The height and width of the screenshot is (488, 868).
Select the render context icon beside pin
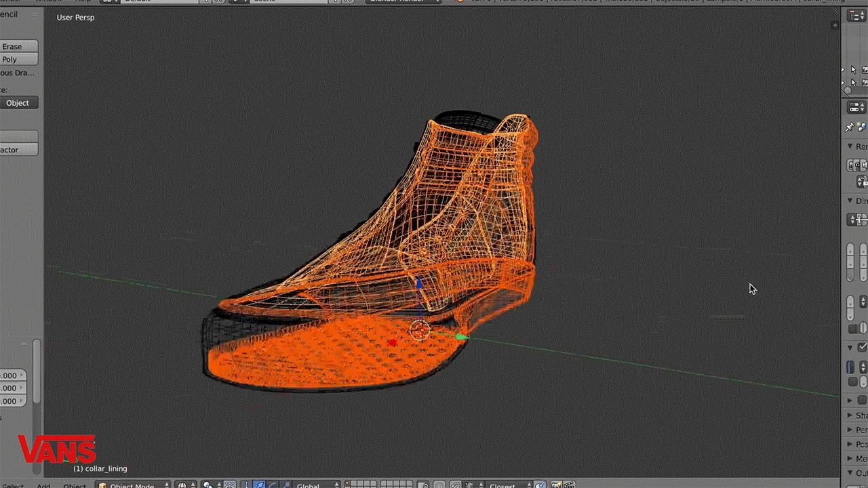(x=862, y=127)
